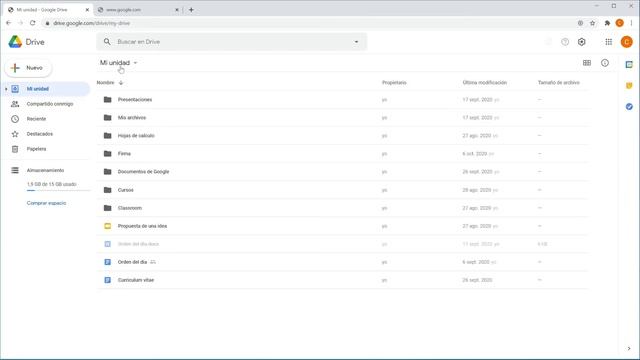
Task: Bookmark this page star icon
Action: tap(593, 23)
